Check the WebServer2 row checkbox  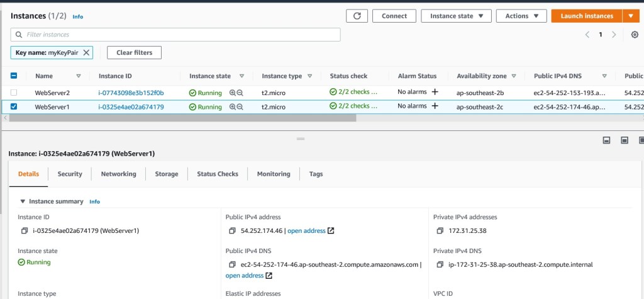pos(14,93)
